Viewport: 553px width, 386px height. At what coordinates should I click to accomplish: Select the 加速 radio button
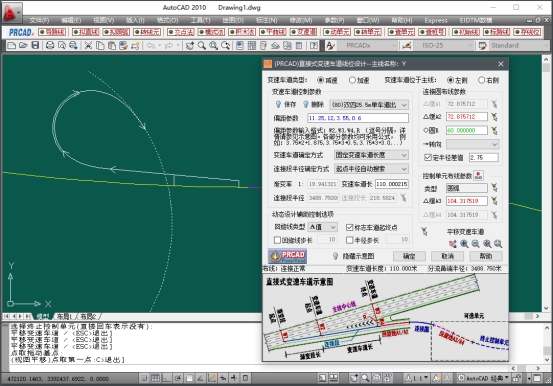pos(352,80)
